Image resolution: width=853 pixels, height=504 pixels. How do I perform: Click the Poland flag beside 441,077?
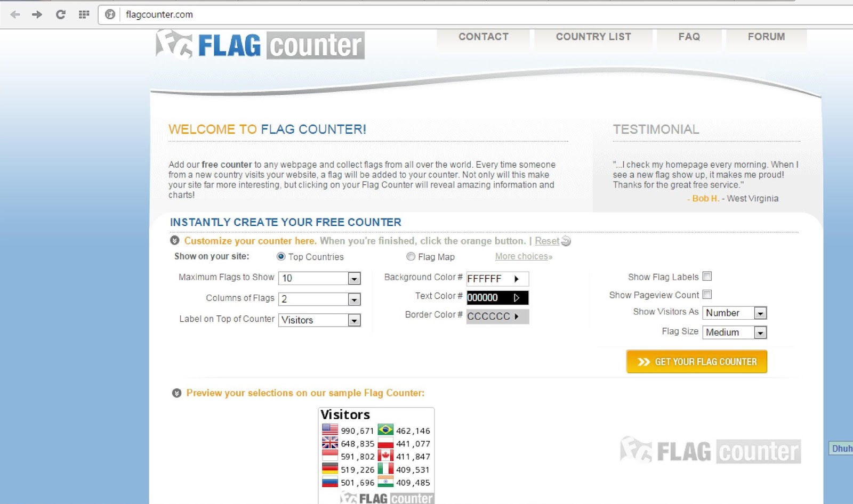(385, 443)
